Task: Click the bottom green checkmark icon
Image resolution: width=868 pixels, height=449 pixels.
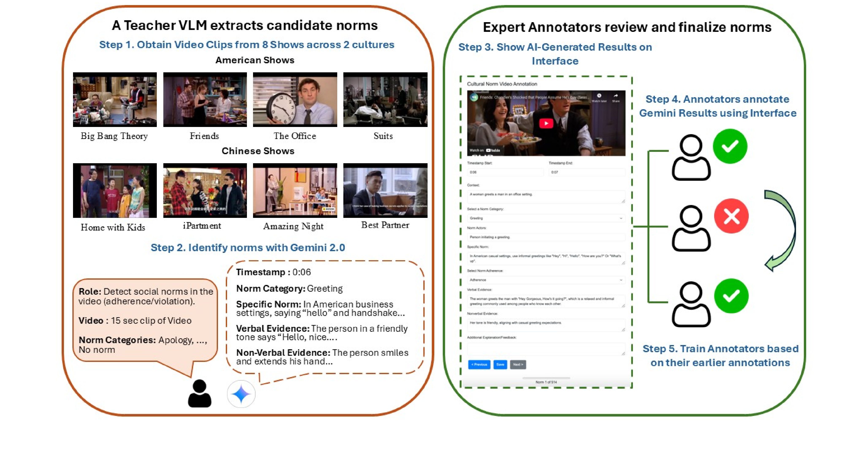Action: click(x=731, y=296)
